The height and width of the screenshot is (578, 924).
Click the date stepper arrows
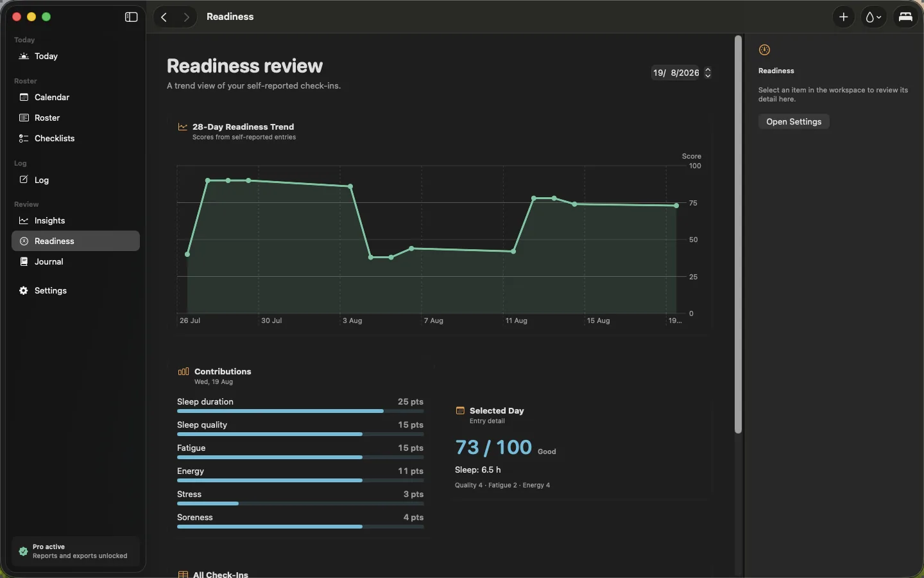coord(708,73)
